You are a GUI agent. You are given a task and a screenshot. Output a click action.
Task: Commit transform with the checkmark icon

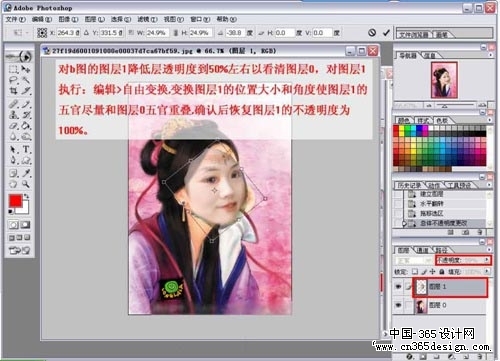[x=386, y=32]
